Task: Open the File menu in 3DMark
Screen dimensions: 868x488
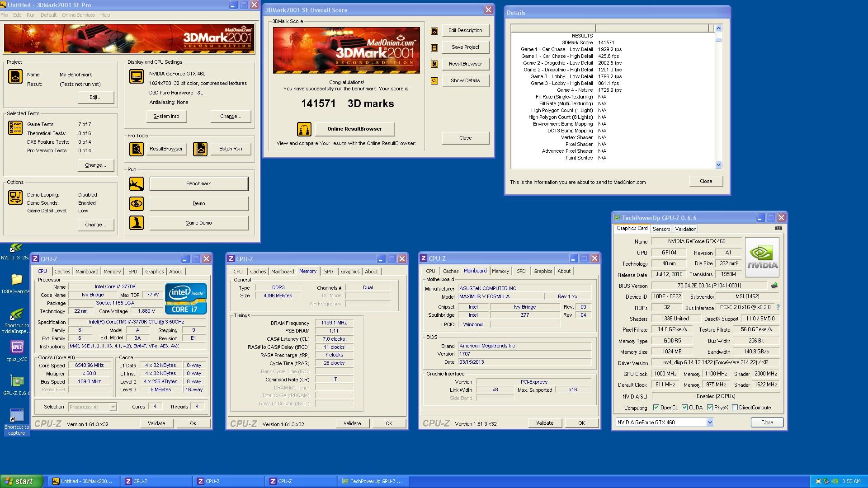Action: click(x=4, y=15)
